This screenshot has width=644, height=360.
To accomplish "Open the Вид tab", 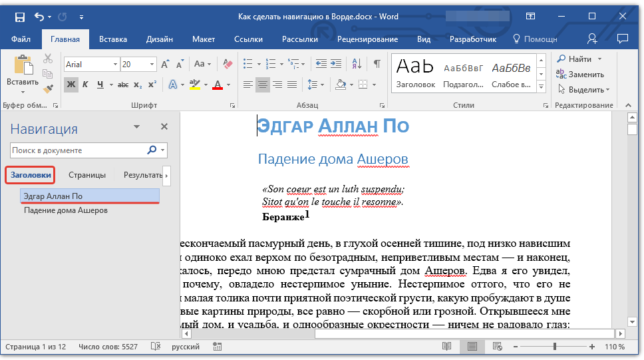I will tap(423, 39).
